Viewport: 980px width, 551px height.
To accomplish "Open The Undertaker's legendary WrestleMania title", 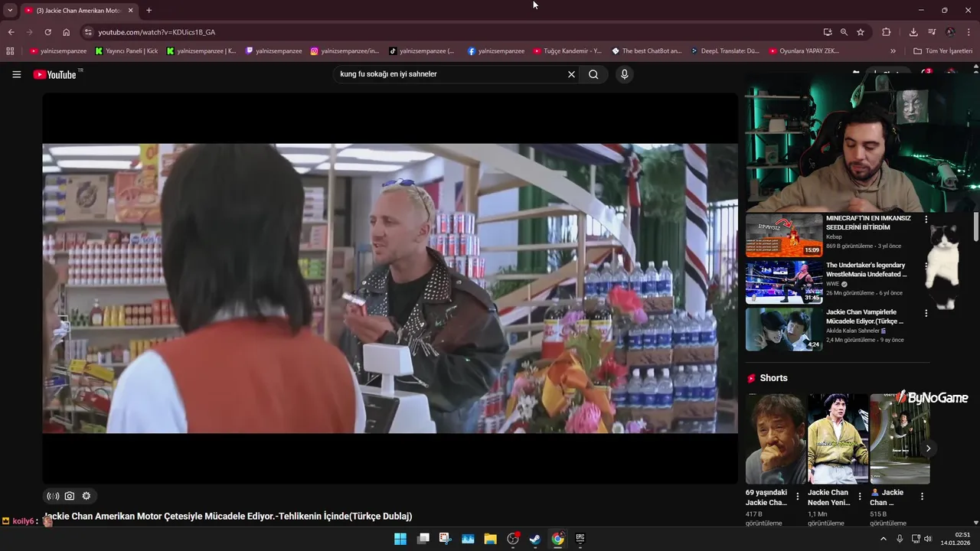I will [x=866, y=269].
